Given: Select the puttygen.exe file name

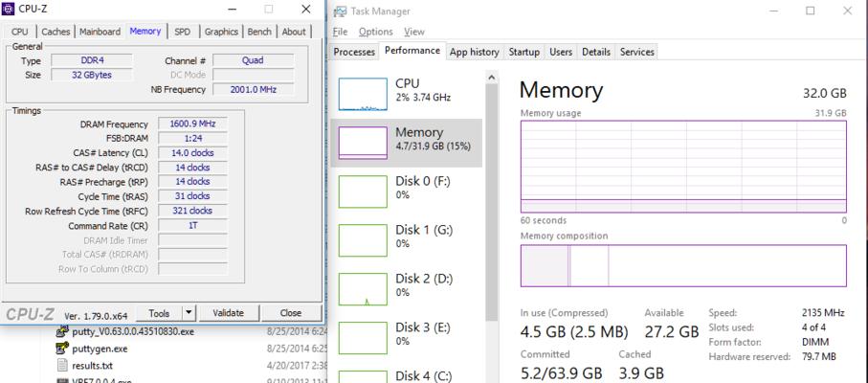Looking at the screenshot, I should point(100,349).
